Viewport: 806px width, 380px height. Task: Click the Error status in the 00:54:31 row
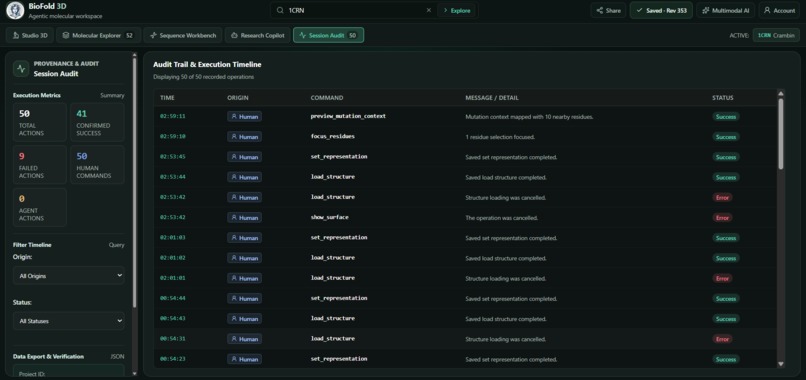(722, 339)
